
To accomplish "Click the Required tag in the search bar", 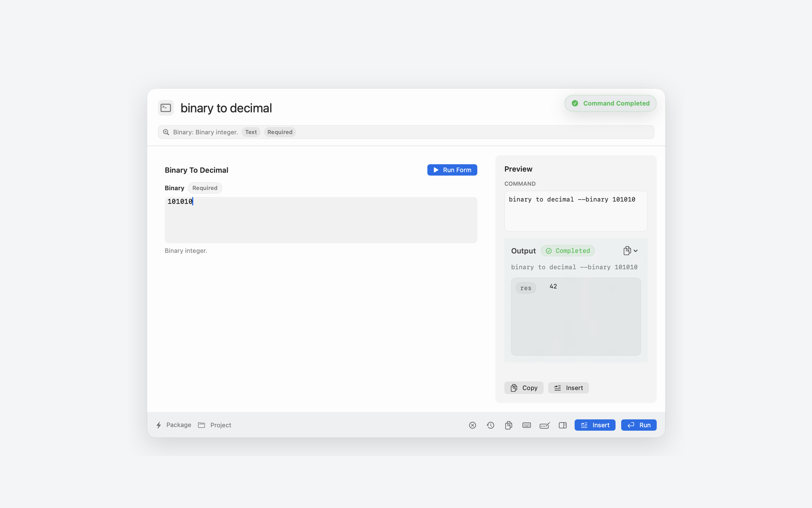I will click(280, 132).
